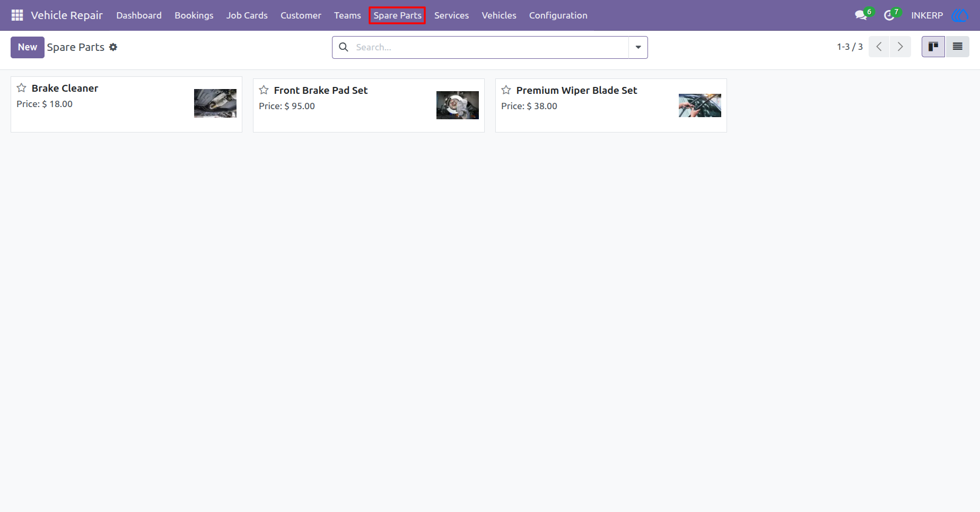
Task: Toggle favorite star on Premium Wiper Blade Set
Action: (x=506, y=90)
